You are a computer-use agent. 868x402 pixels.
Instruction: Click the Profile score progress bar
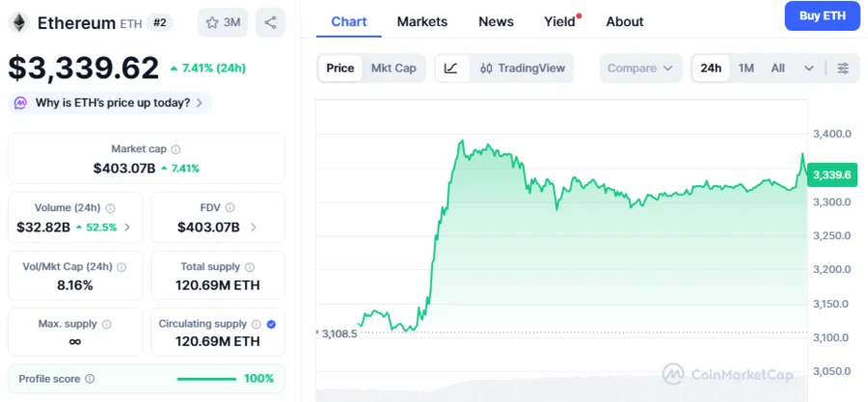tap(206, 379)
